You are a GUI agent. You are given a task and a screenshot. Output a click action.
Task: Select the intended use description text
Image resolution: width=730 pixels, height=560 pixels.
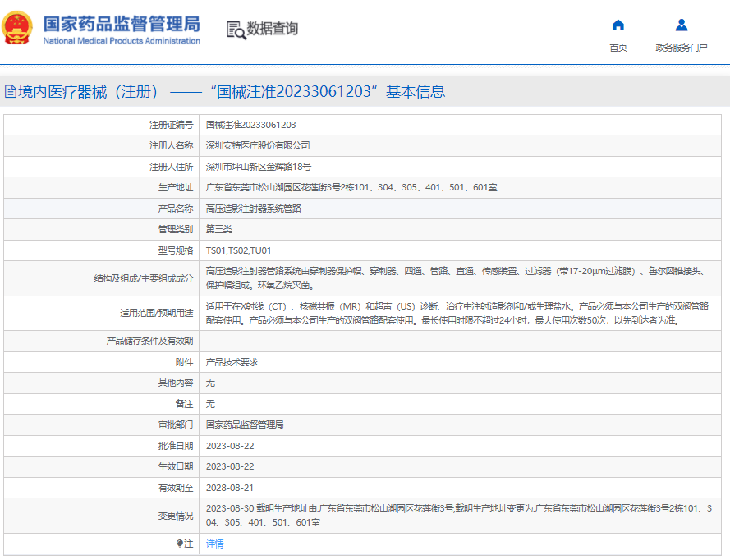click(x=457, y=314)
